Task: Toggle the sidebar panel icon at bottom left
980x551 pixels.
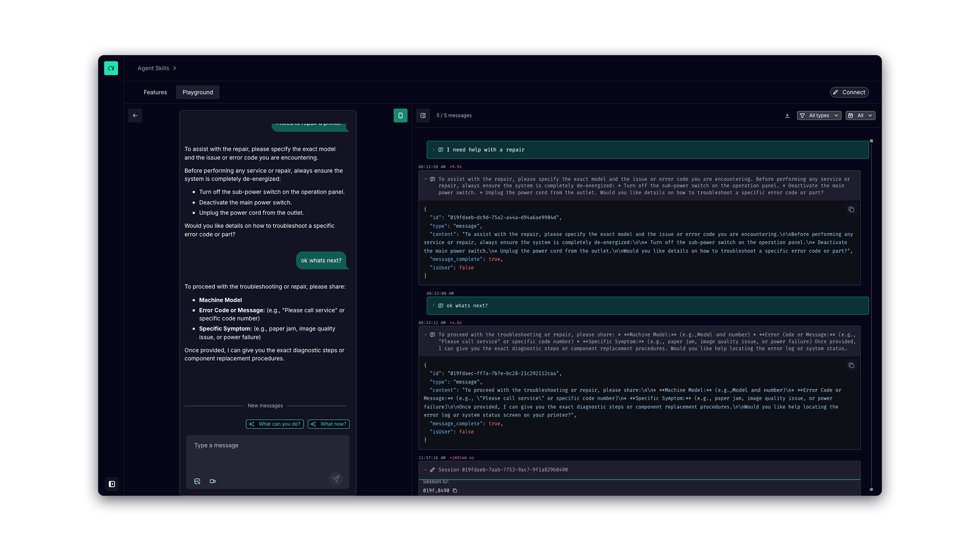Action: point(112,484)
